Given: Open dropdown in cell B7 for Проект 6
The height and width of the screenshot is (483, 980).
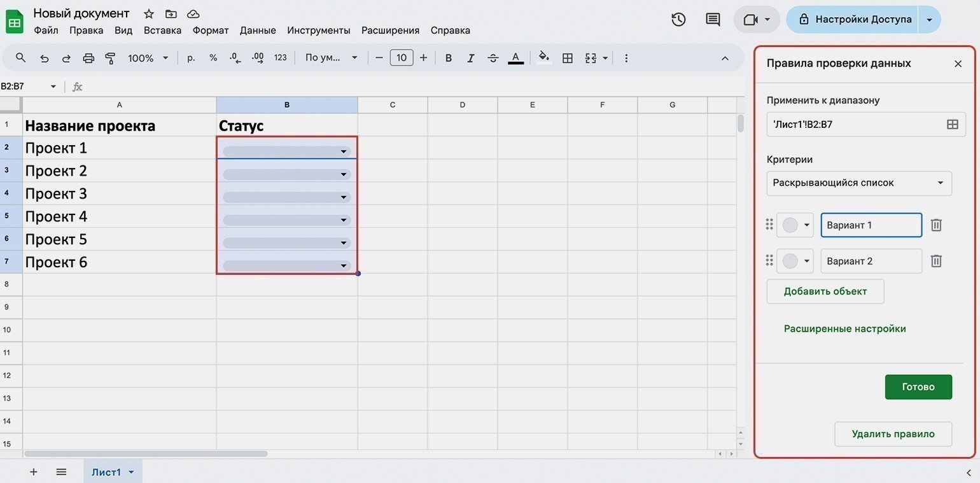Looking at the screenshot, I should [344, 266].
